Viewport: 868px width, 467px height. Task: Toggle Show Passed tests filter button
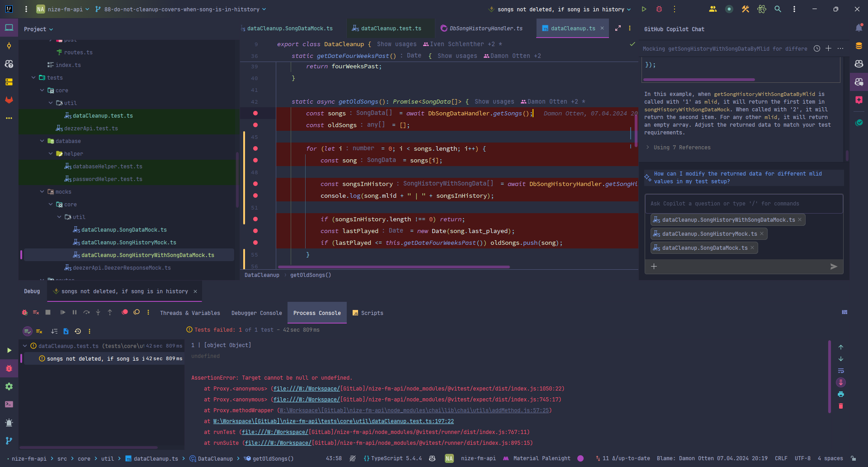pyautogui.click(x=28, y=331)
